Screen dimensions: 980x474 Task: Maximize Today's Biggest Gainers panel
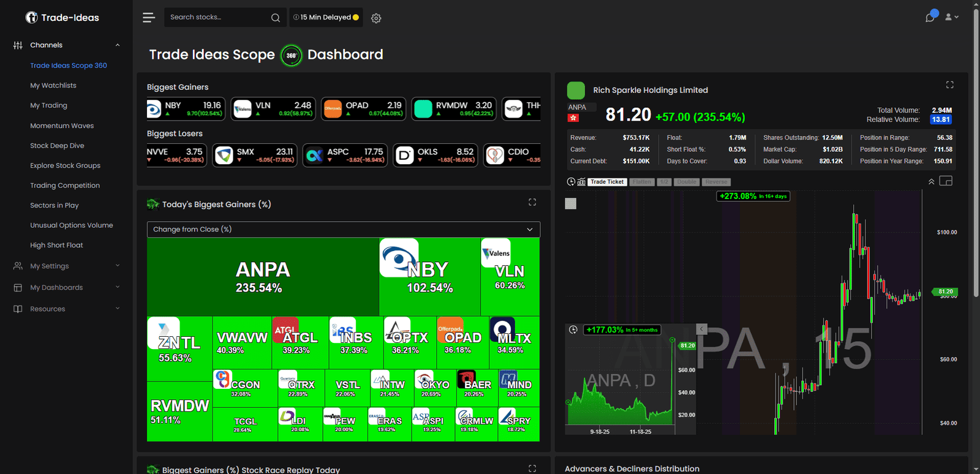coord(532,202)
